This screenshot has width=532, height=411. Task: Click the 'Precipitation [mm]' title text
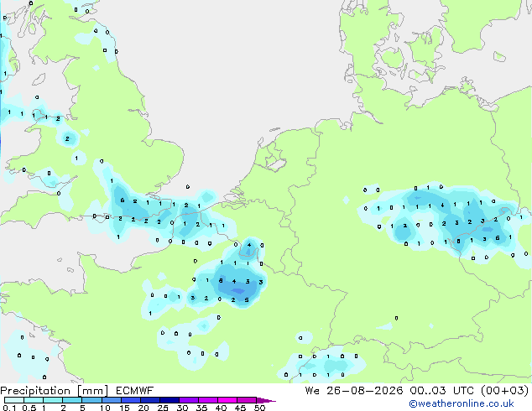pos(55,391)
